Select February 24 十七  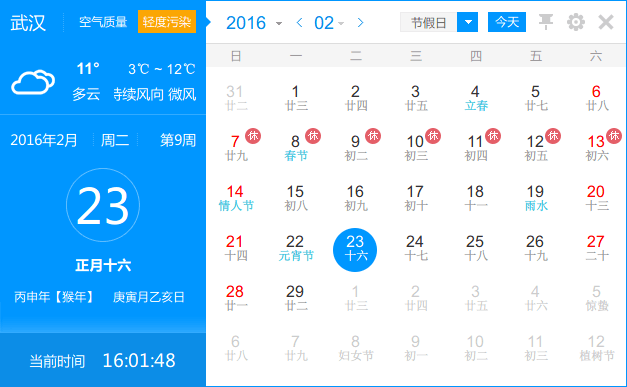pyautogui.click(x=415, y=248)
